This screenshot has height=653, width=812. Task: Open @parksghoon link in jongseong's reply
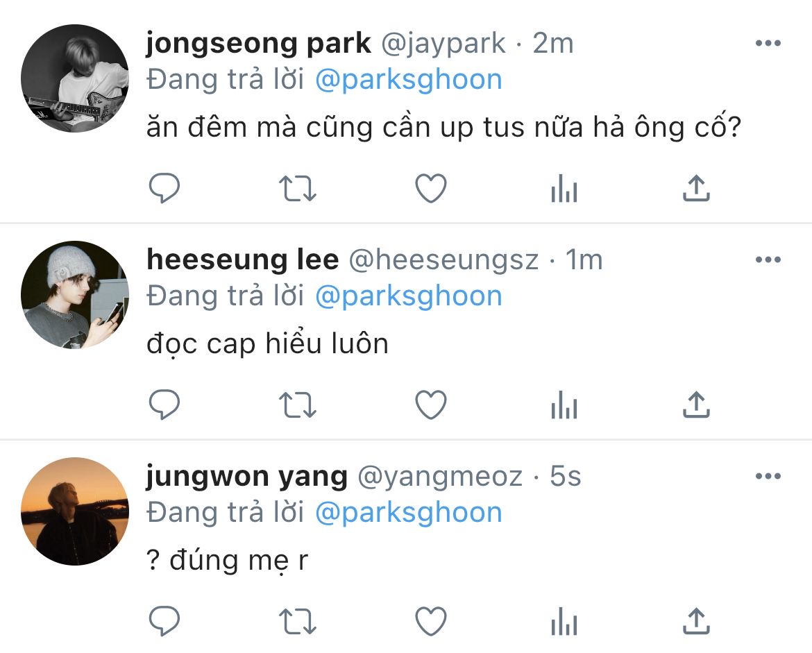(x=409, y=80)
